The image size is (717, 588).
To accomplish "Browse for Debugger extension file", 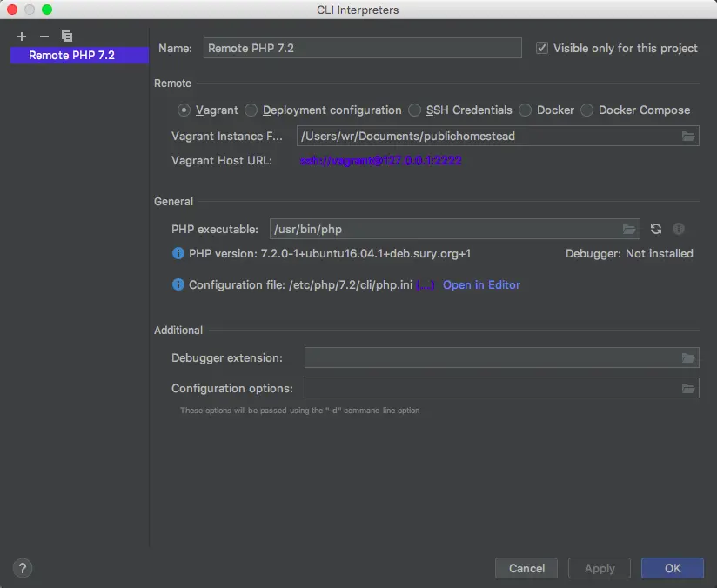I will pos(688,358).
